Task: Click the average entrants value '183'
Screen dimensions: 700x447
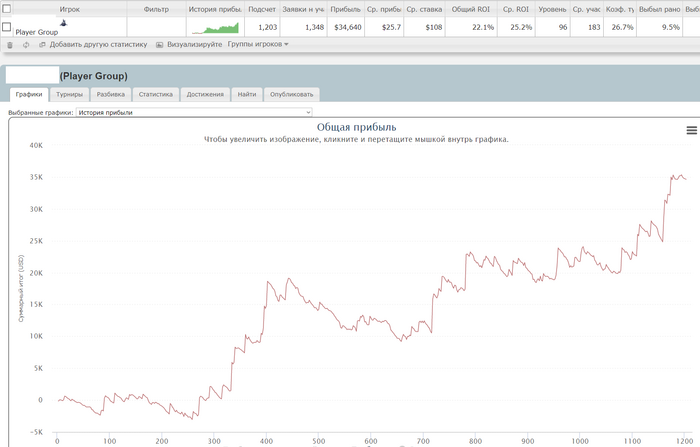Action: 594,27
